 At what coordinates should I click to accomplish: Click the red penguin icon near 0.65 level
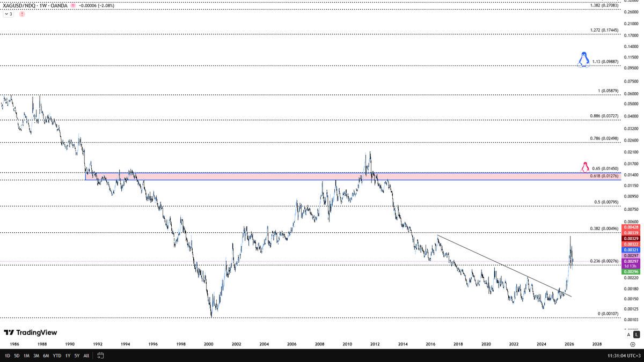click(x=585, y=167)
